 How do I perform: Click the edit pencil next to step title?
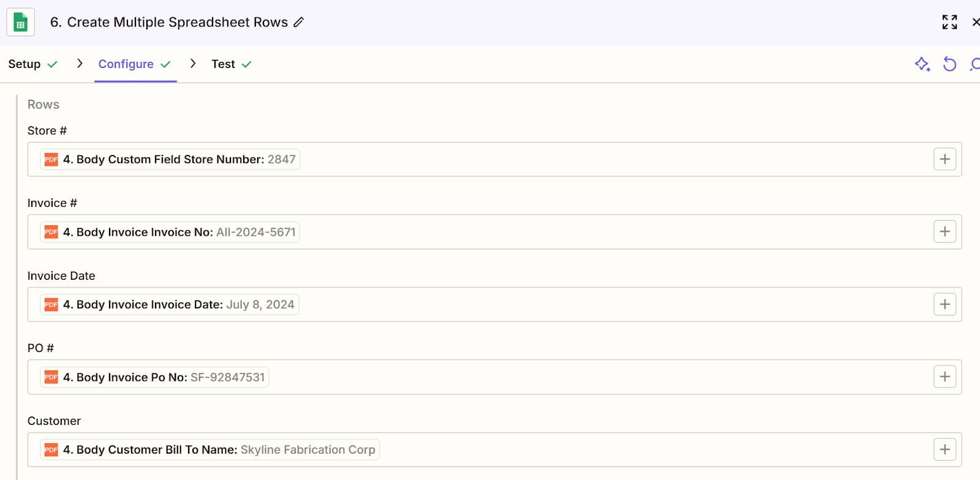[x=298, y=22]
